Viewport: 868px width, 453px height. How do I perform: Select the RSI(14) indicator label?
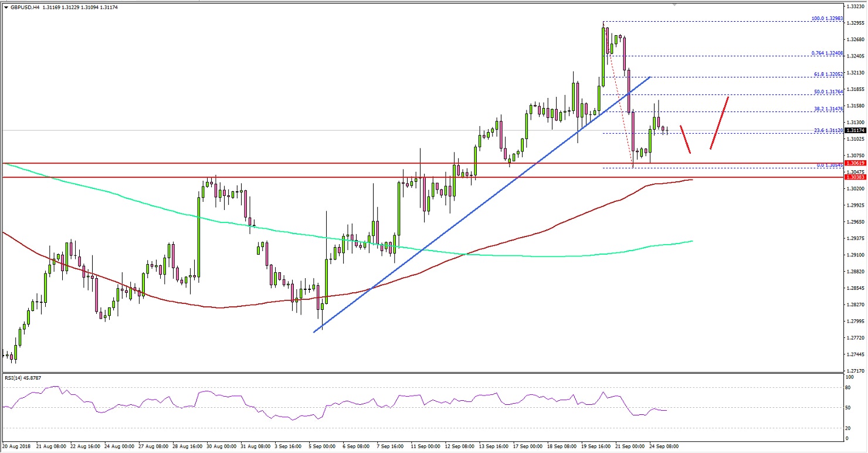tap(21, 378)
